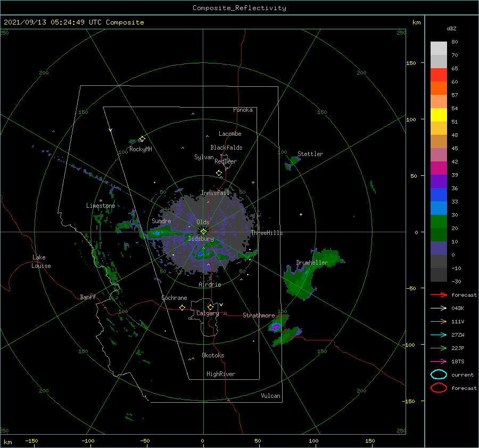
Task: Click the Stettler label
Action: pyautogui.click(x=310, y=154)
